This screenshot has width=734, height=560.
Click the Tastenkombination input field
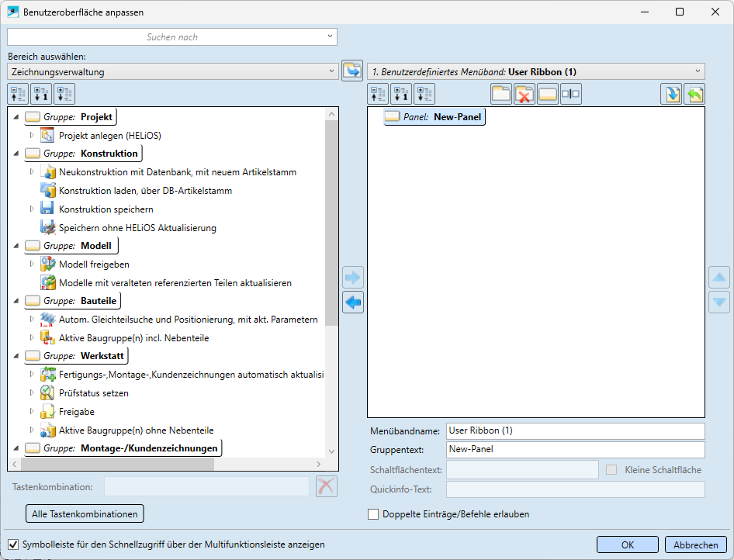click(x=206, y=486)
